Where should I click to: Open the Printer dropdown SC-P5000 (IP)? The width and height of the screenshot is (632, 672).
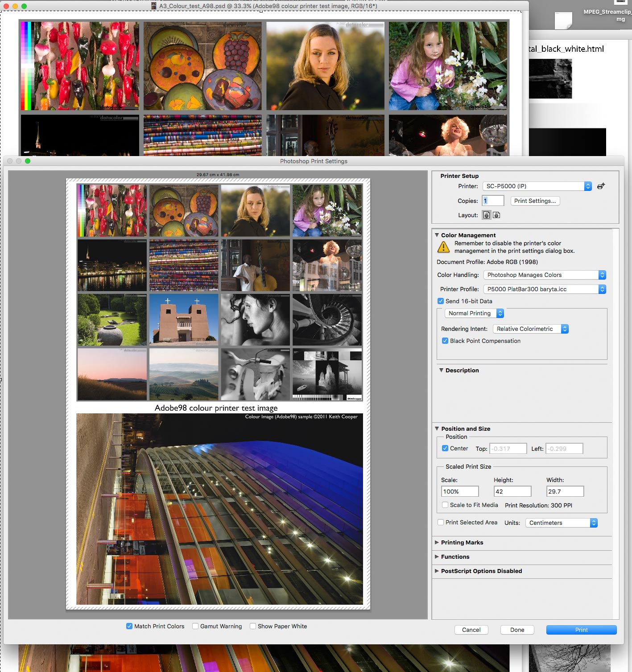[x=537, y=186]
